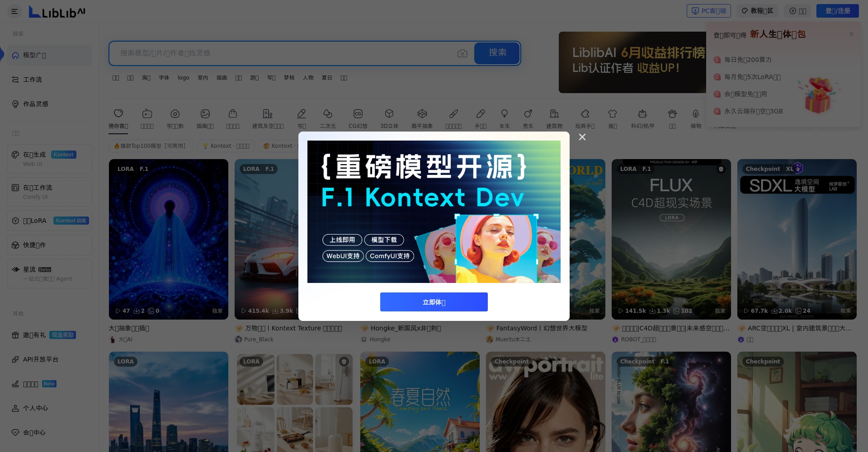Select the 二次元 category icon
The image size is (868, 452).
328,119
